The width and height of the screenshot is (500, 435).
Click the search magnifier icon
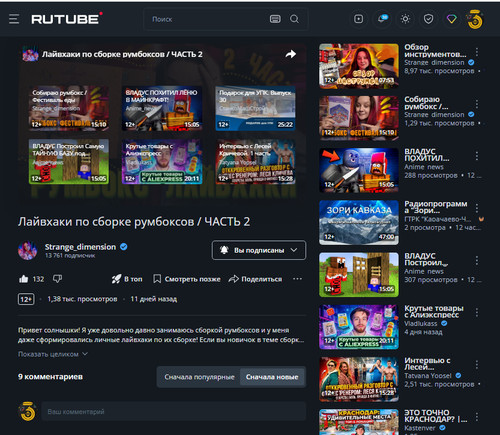tap(294, 19)
